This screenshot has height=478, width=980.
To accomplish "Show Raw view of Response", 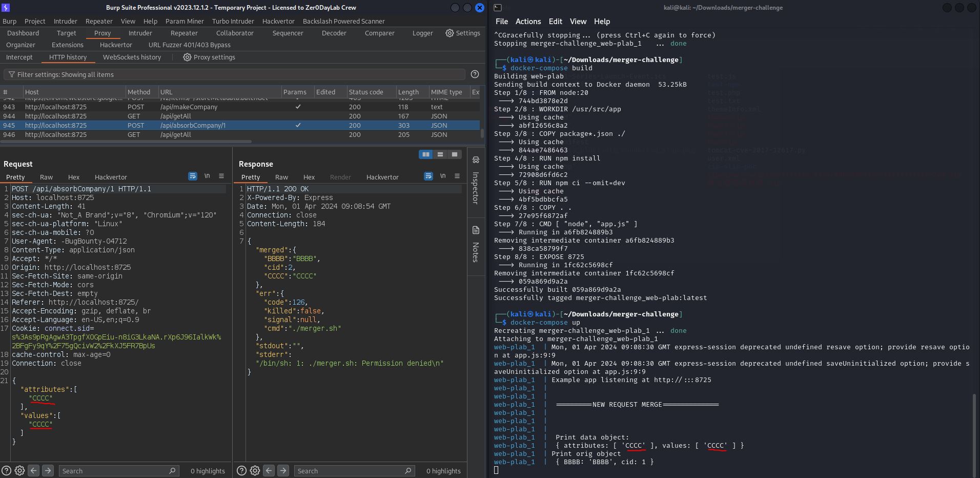I will click(x=282, y=177).
